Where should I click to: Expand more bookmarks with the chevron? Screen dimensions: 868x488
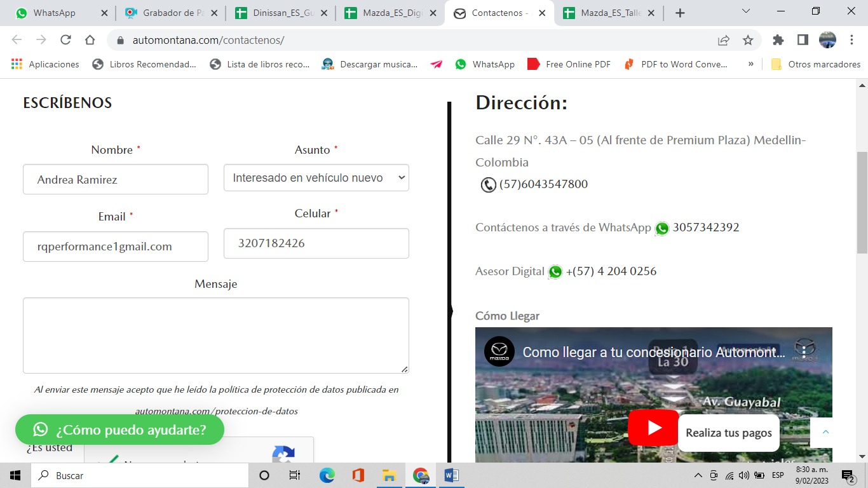(x=751, y=64)
